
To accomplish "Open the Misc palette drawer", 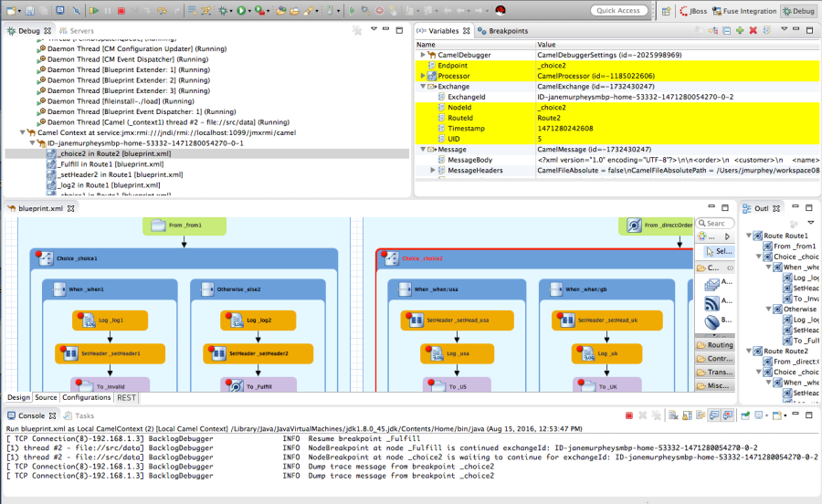I will point(715,385).
